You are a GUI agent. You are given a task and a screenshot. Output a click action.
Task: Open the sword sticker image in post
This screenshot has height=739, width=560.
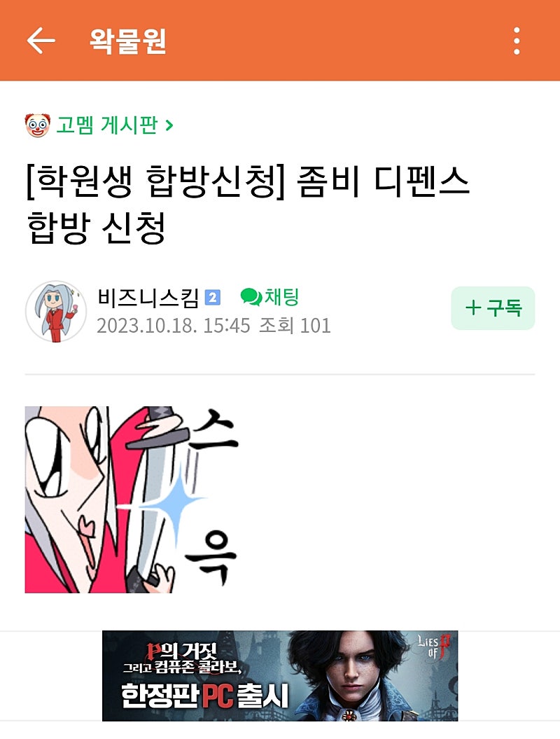click(132, 499)
